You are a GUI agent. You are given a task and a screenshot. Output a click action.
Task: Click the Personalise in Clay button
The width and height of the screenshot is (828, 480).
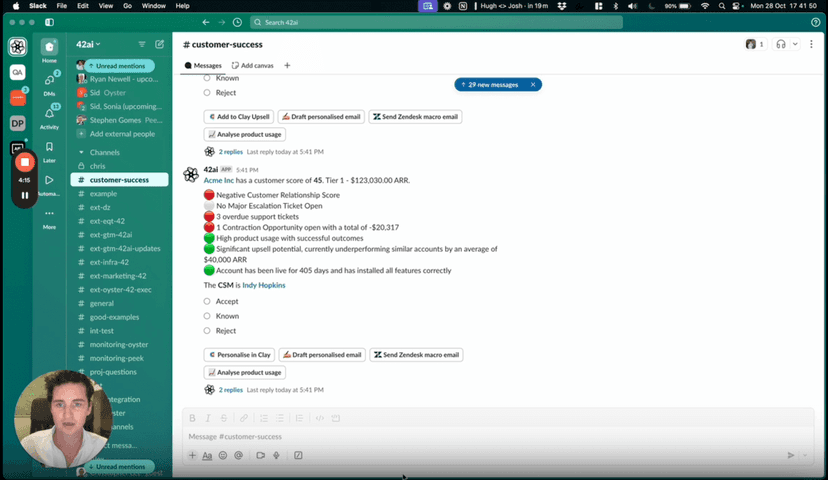pyautogui.click(x=239, y=354)
